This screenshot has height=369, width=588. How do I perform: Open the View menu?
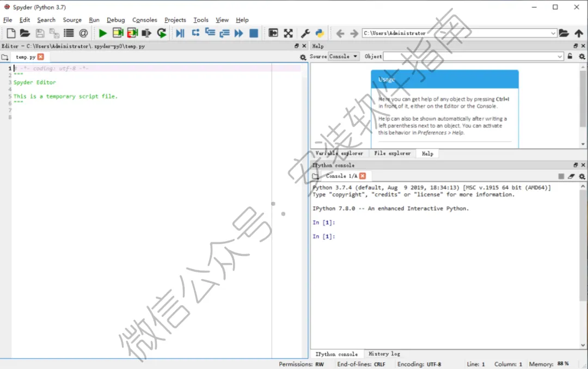(222, 20)
